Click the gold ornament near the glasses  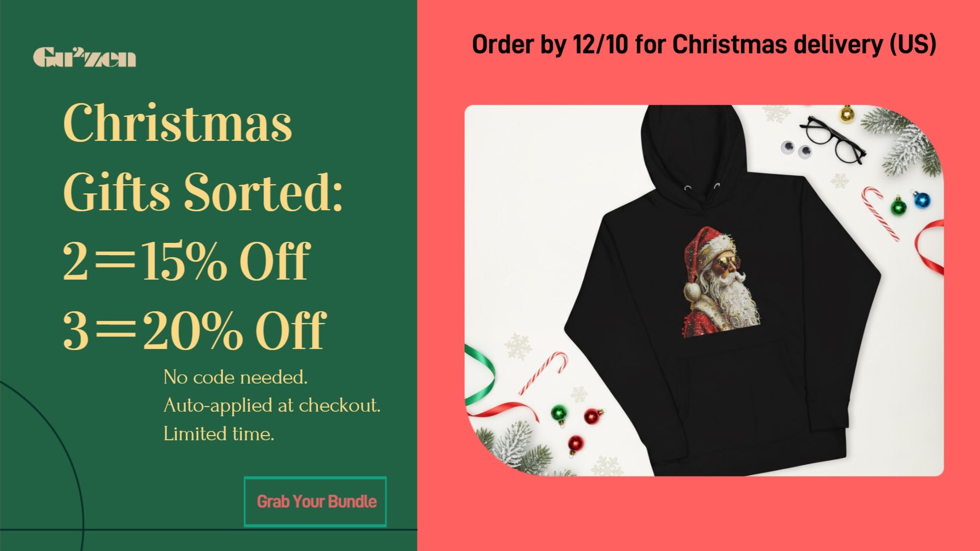coord(847,114)
